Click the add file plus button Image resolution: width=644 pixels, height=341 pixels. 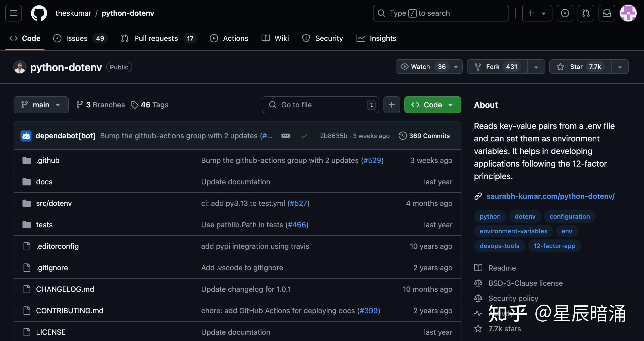pos(392,105)
